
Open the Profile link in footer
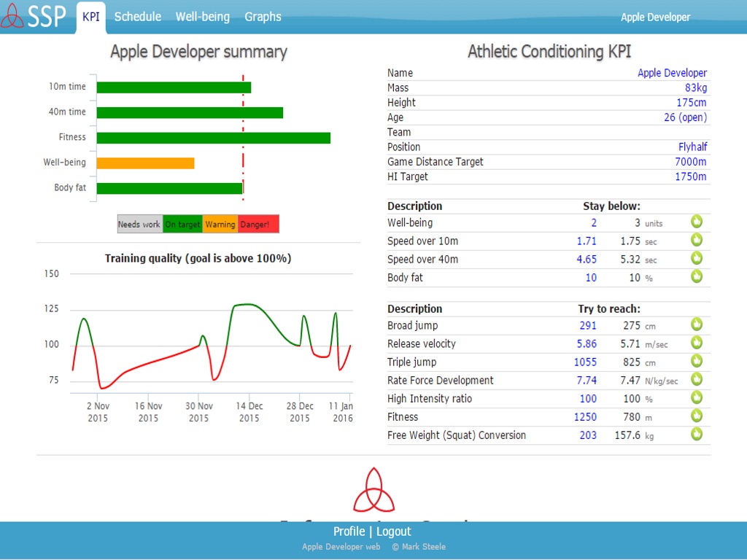(x=349, y=532)
